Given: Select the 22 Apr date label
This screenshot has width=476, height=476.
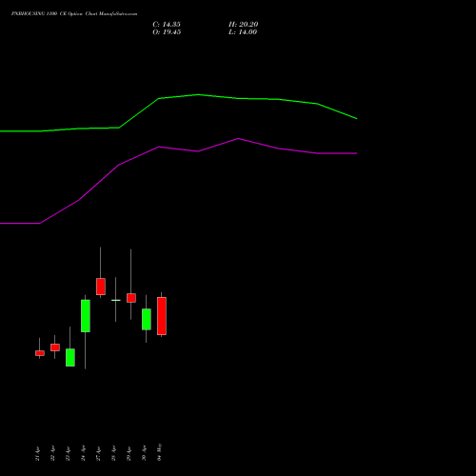Looking at the screenshot, I should pos(52,454).
